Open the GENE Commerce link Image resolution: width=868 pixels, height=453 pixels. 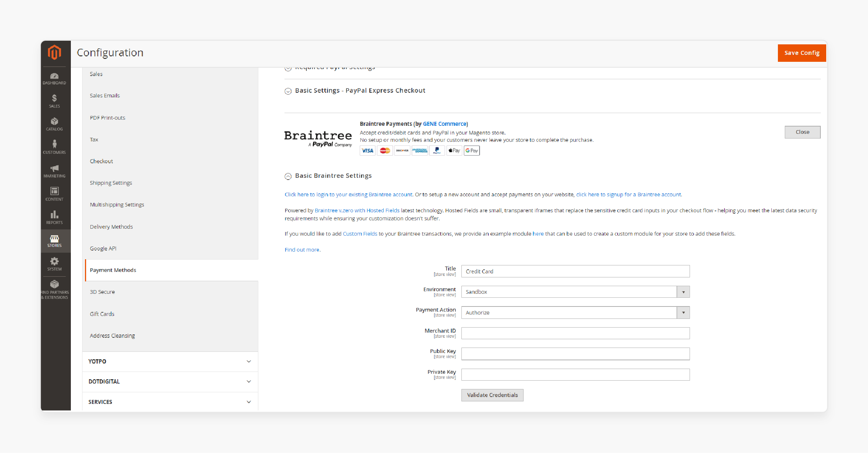[445, 124]
